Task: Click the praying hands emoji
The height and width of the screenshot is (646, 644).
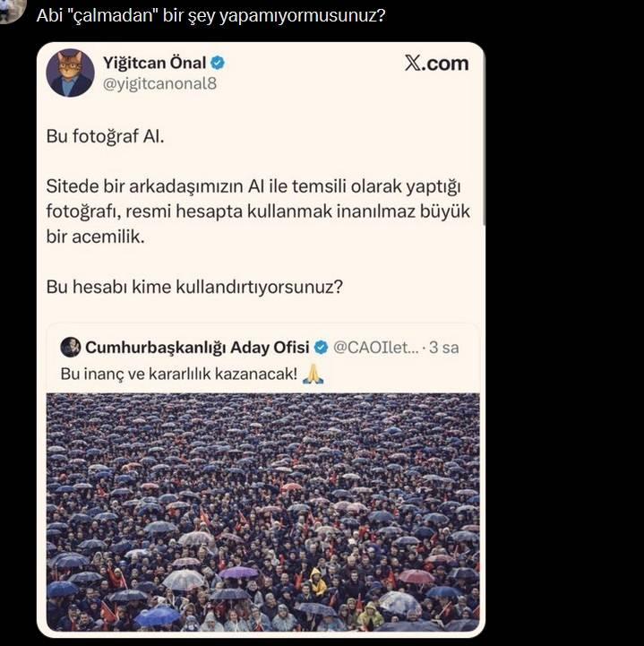Action: tap(313, 375)
